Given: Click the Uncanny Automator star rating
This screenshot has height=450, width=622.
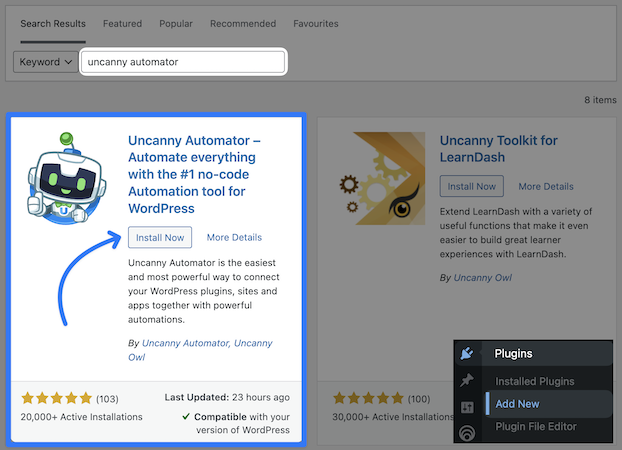Looking at the screenshot, I should pos(57,398).
